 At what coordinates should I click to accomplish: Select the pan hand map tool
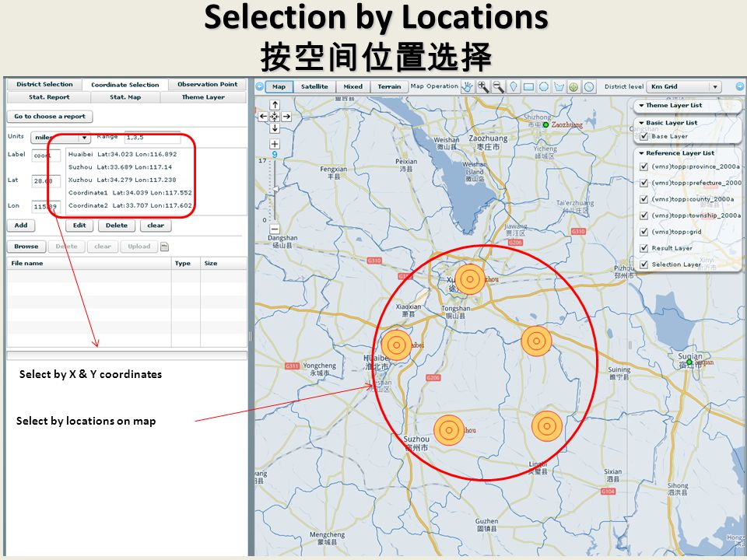pos(468,86)
